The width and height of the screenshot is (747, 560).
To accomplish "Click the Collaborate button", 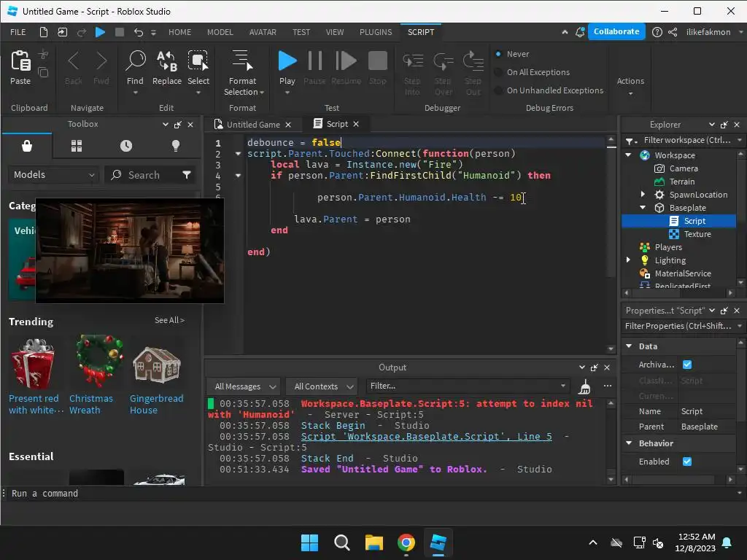I will (x=616, y=31).
